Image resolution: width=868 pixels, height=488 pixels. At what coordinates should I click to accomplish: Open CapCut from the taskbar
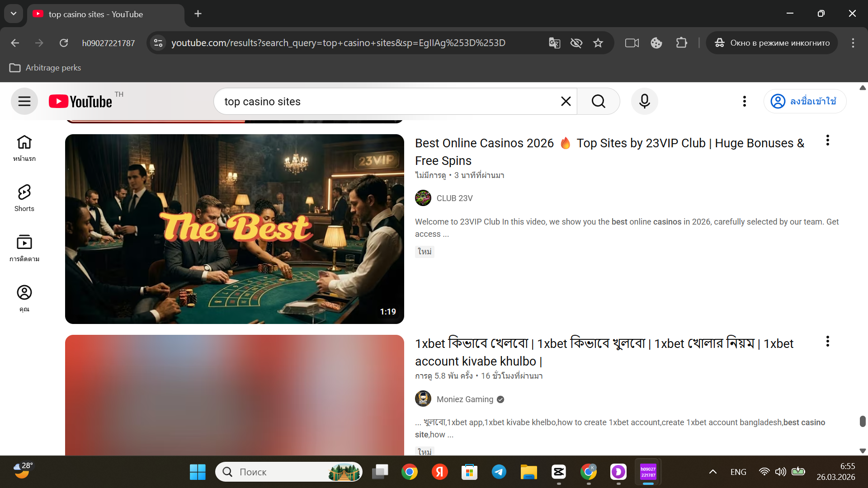tap(559, 472)
